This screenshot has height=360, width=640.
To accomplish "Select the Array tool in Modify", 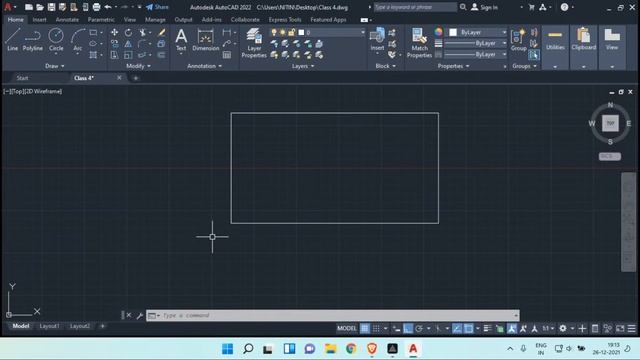I will coord(142,55).
